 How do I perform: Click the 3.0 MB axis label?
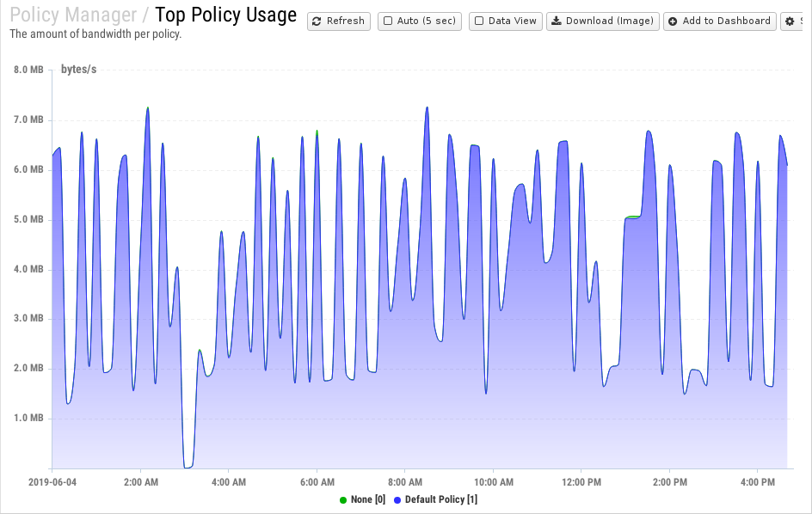point(28,318)
